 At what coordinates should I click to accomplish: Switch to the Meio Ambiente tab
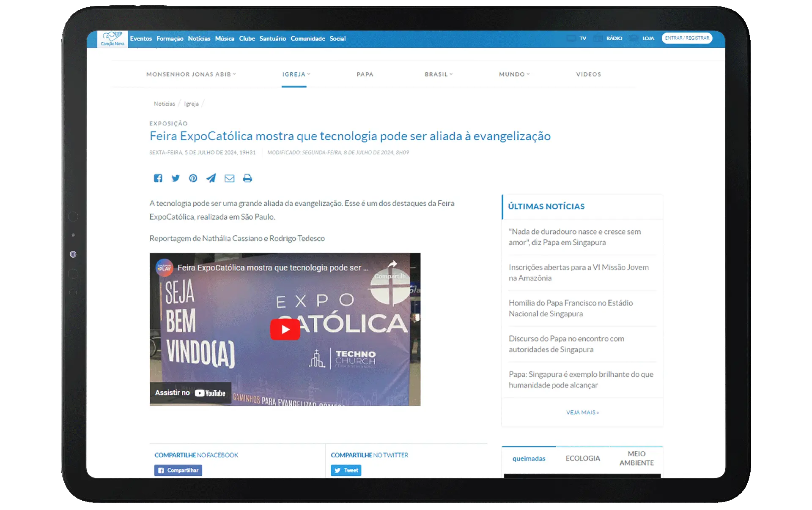point(636,458)
